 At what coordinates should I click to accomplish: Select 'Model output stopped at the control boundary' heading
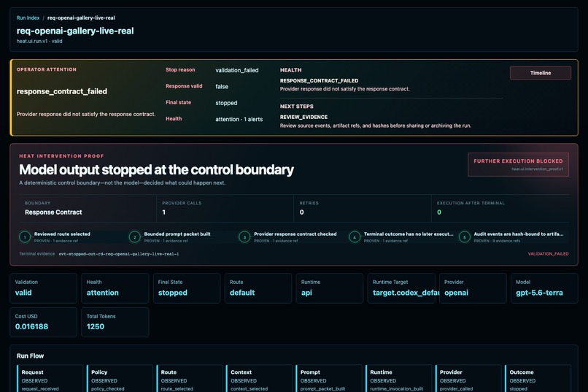pyautogui.click(x=156, y=169)
